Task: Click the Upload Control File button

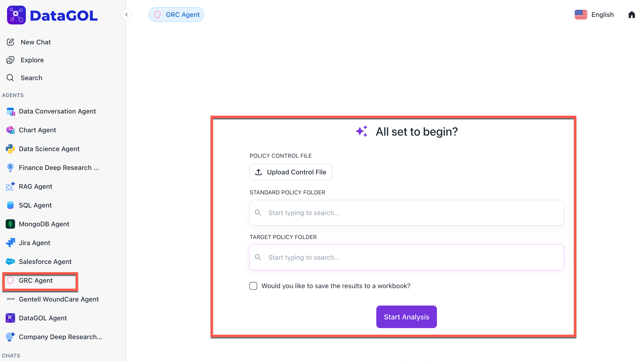Action: (x=291, y=172)
